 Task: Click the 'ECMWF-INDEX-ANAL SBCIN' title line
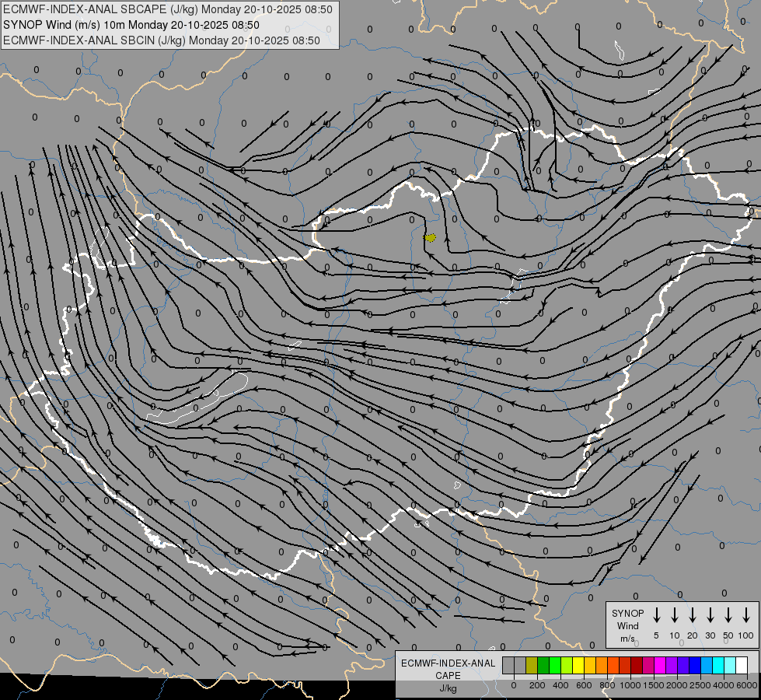(x=162, y=40)
